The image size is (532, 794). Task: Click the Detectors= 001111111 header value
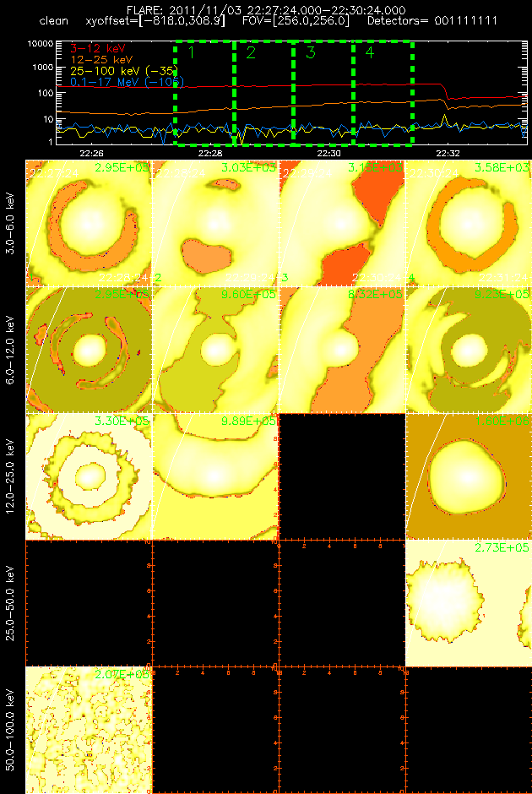point(432,22)
